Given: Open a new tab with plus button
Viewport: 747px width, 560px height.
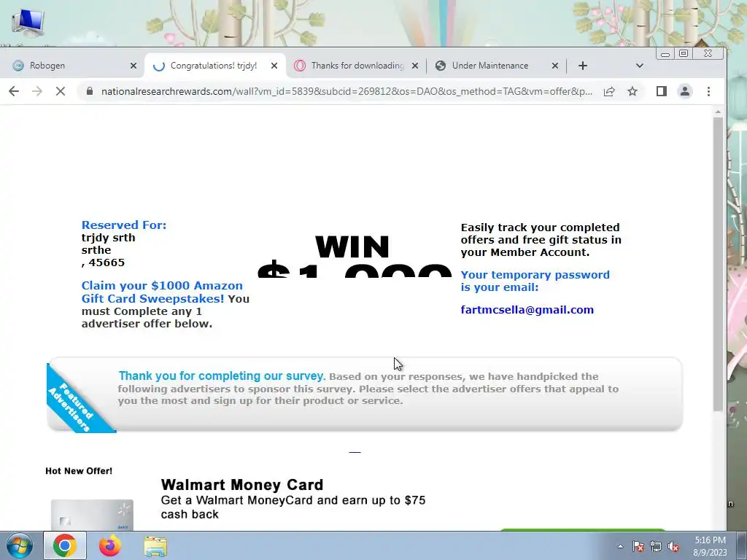Looking at the screenshot, I should (583, 66).
